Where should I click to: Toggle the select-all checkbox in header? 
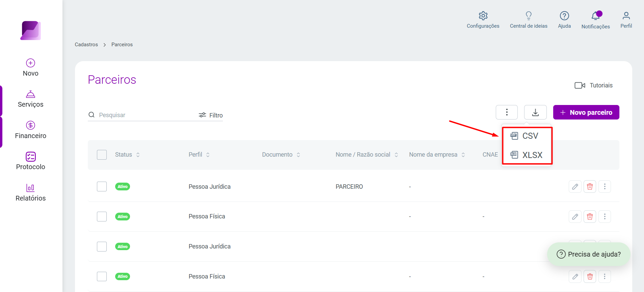[102, 155]
